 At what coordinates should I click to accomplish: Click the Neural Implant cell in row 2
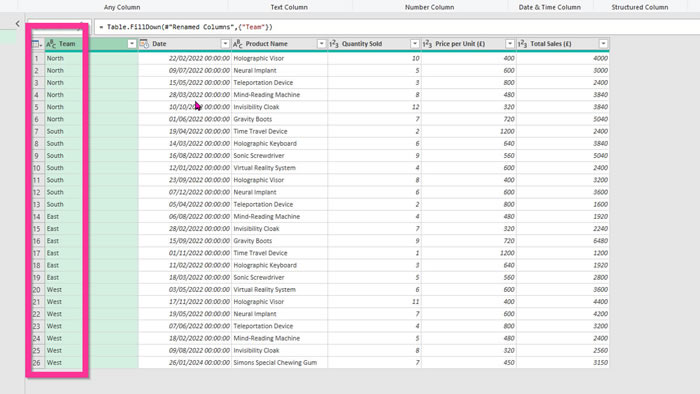coord(279,71)
